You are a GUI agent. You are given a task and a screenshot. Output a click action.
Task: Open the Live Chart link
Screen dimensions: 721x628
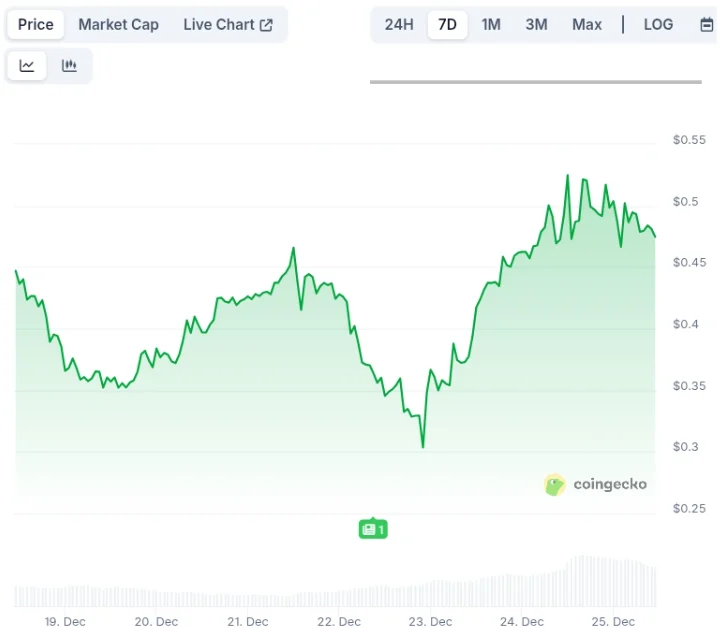[x=227, y=25]
